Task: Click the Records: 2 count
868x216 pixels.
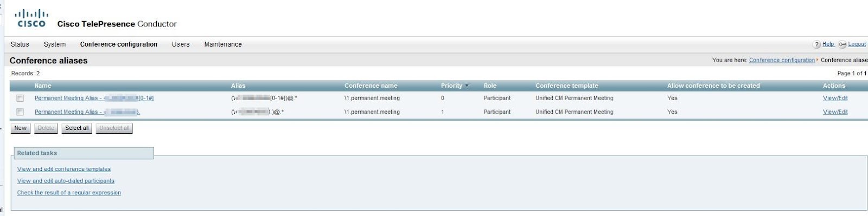Action: (25, 74)
